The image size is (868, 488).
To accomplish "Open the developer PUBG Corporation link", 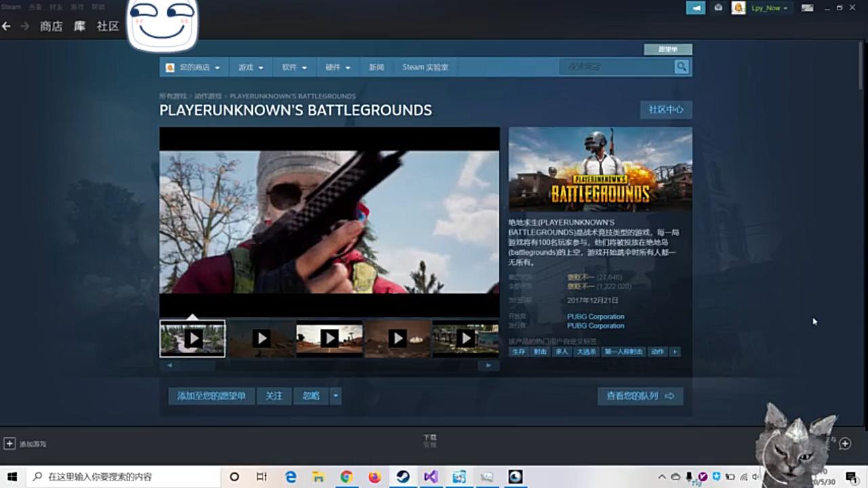I will [x=595, y=317].
